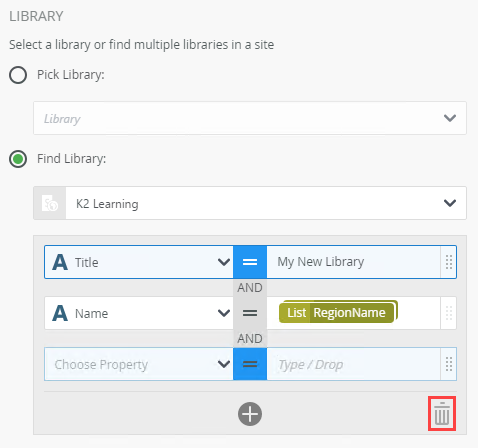Image resolution: width=478 pixels, height=448 pixels.
Task: Click equals operator in Choose Property row
Action: pyautogui.click(x=250, y=364)
